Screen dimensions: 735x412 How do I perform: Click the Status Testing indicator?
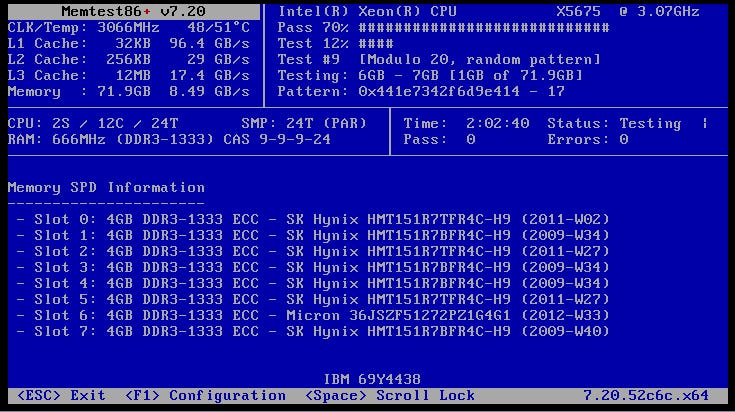614,123
